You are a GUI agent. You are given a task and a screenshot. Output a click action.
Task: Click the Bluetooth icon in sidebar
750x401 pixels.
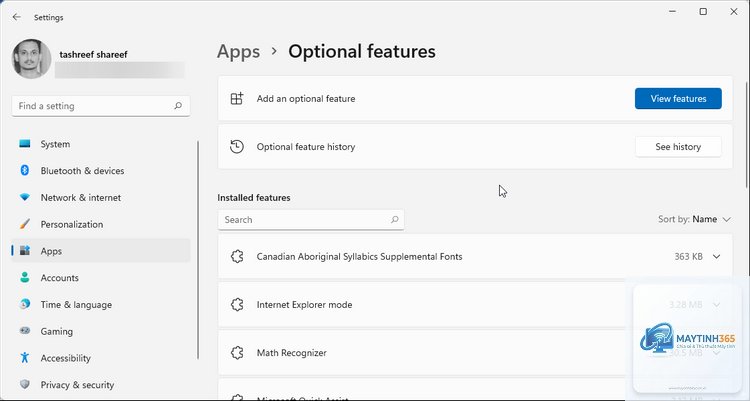click(x=25, y=170)
